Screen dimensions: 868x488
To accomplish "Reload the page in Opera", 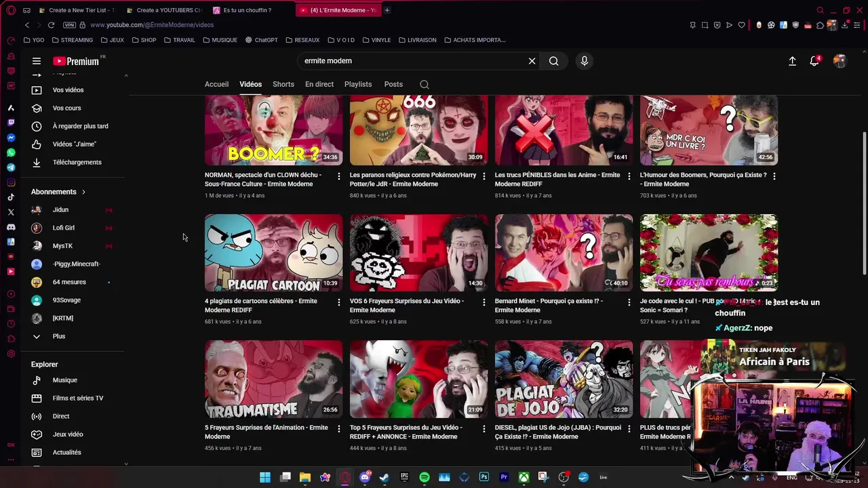I will (51, 25).
